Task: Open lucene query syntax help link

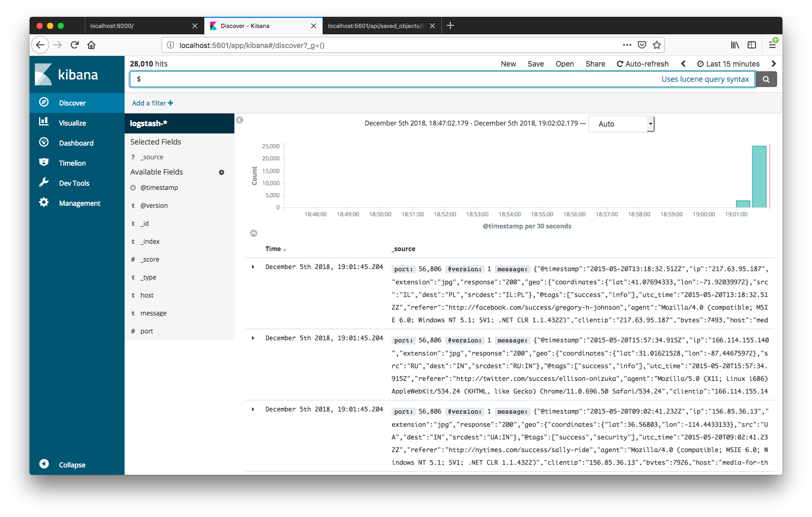Action: (x=705, y=79)
